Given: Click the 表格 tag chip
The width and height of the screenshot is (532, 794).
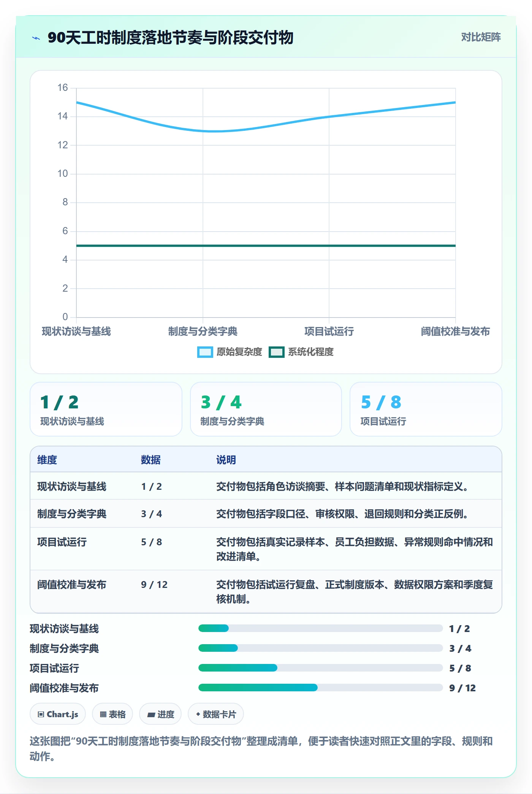Looking at the screenshot, I should (x=112, y=714).
